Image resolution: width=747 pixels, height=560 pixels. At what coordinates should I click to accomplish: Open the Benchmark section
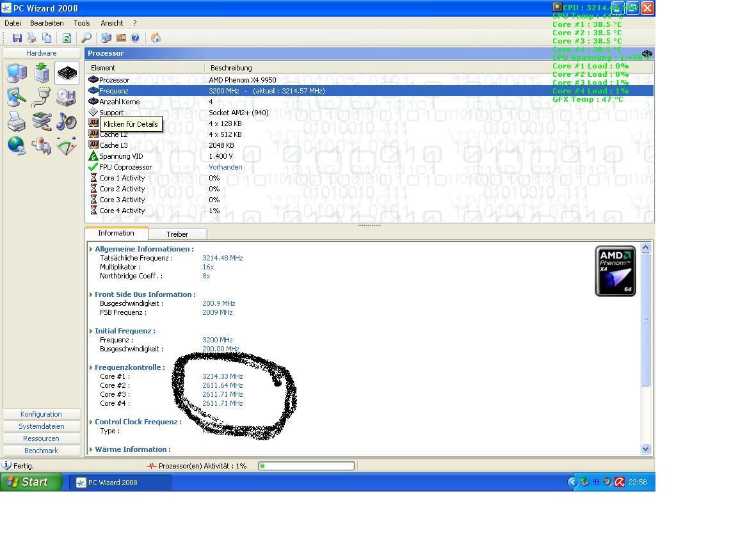(42, 451)
